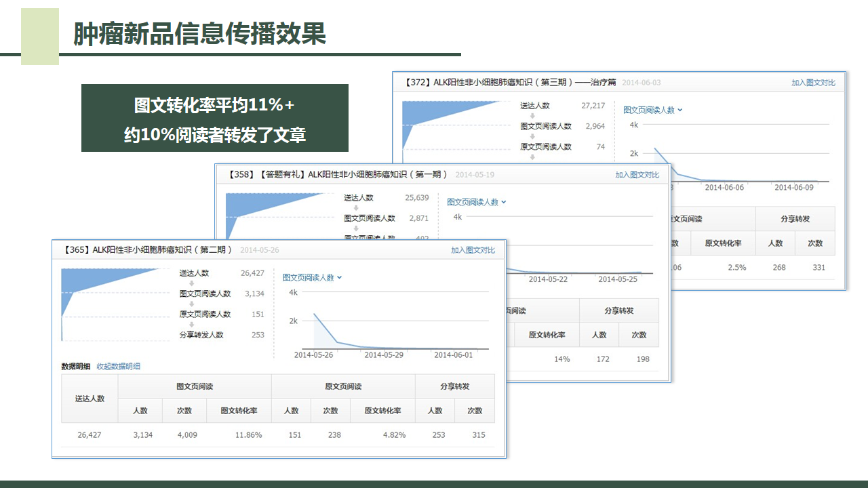Select the 原文页阅读 header in the 【365】 table
This screenshot has width=868, height=488.
(x=343, y=386)
